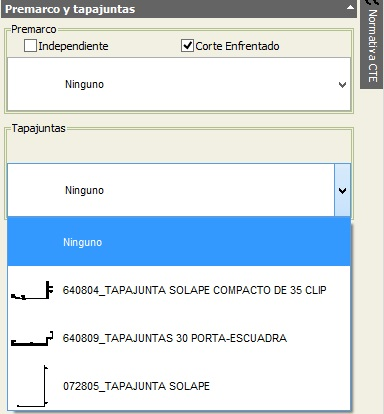Viewport: 384px width, 414px height.
Task: Open the Premarco dropdown arrow
Action: pos(342,85)
